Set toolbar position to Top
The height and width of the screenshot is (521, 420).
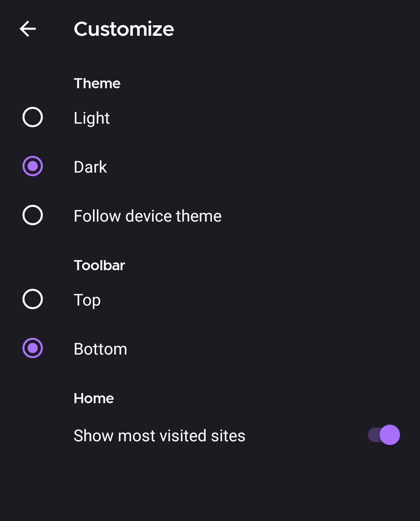33,299
